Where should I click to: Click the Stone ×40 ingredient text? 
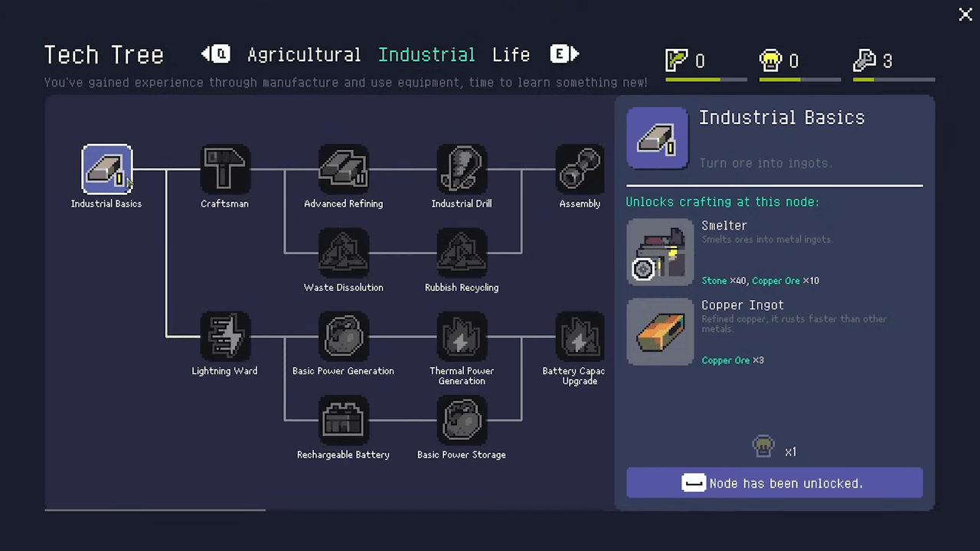click(x=724, y=281)
